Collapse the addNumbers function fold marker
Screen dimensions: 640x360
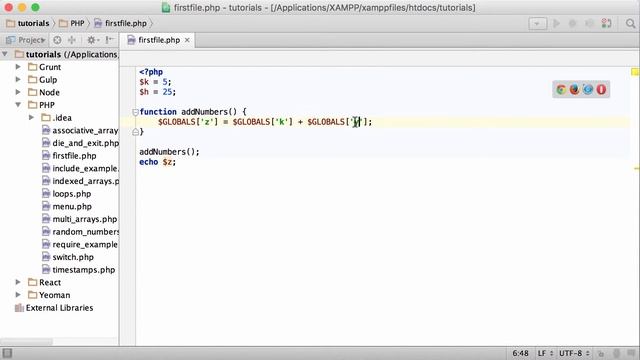(x=135, y=112)
